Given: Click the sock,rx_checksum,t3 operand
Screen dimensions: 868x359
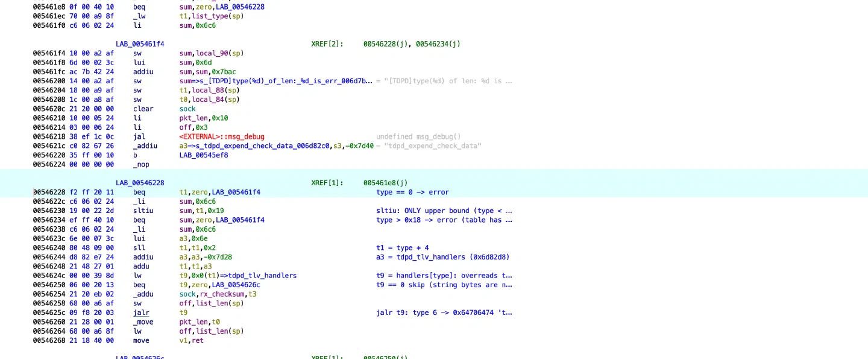Looking at the screenshot, I should [x=218, y=294].
